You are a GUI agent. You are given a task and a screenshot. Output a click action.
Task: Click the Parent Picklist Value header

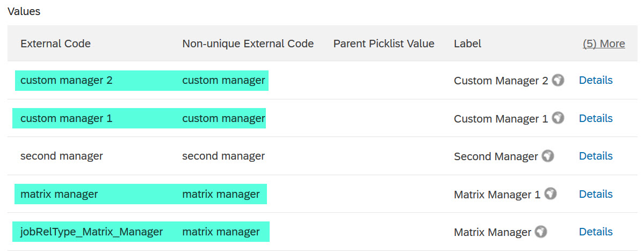coord(383,44)
